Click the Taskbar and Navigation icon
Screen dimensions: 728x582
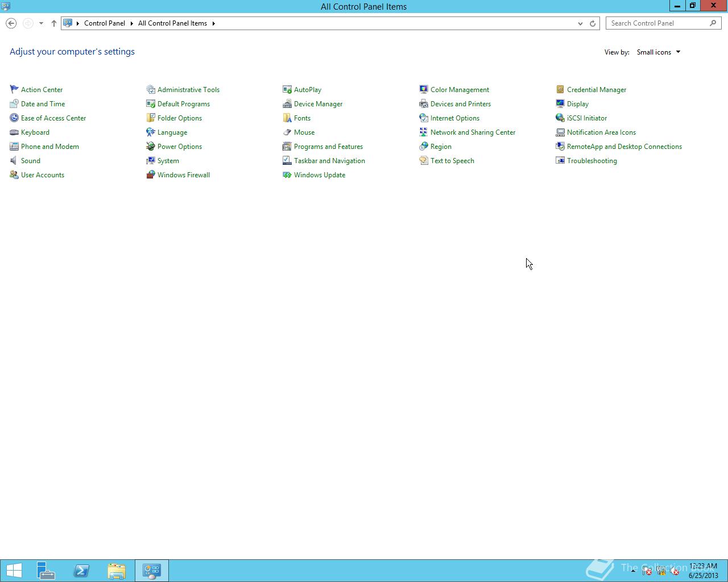point(287,160)
